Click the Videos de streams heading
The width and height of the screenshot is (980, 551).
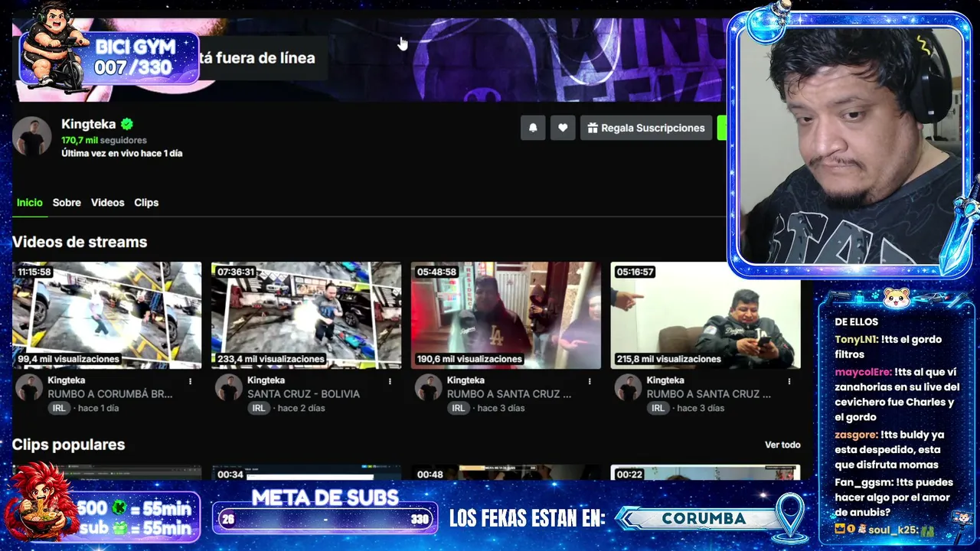point(80,242)
